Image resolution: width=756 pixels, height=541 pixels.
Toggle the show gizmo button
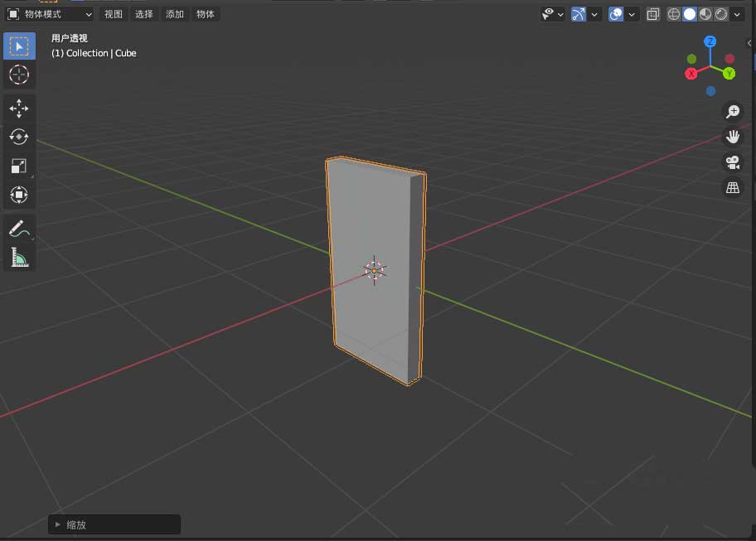[x=578, y=14]
